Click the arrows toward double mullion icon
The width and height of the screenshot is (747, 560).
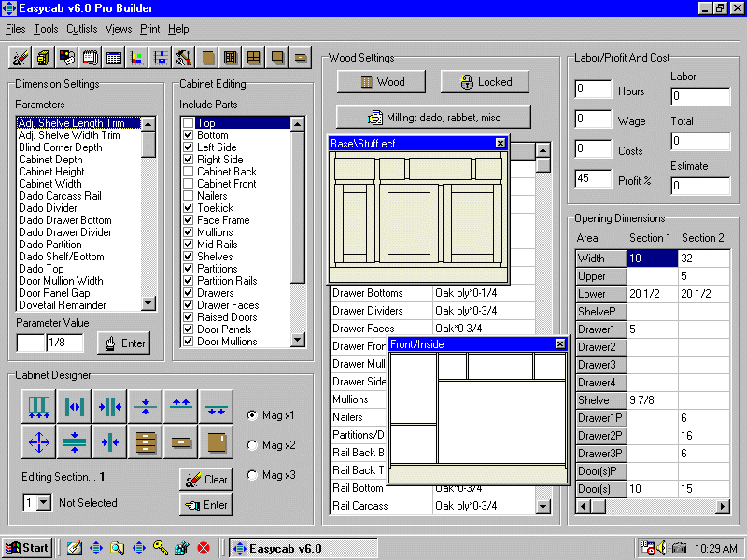110,406
